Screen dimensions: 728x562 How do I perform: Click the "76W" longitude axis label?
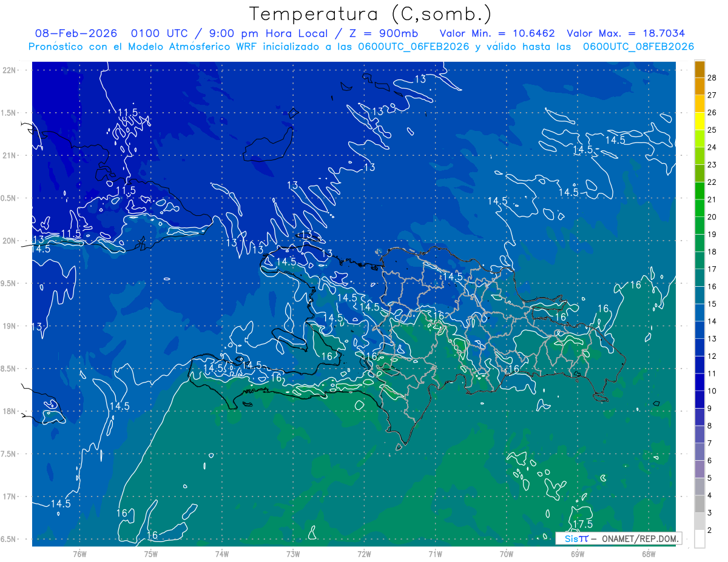[79, 554]
